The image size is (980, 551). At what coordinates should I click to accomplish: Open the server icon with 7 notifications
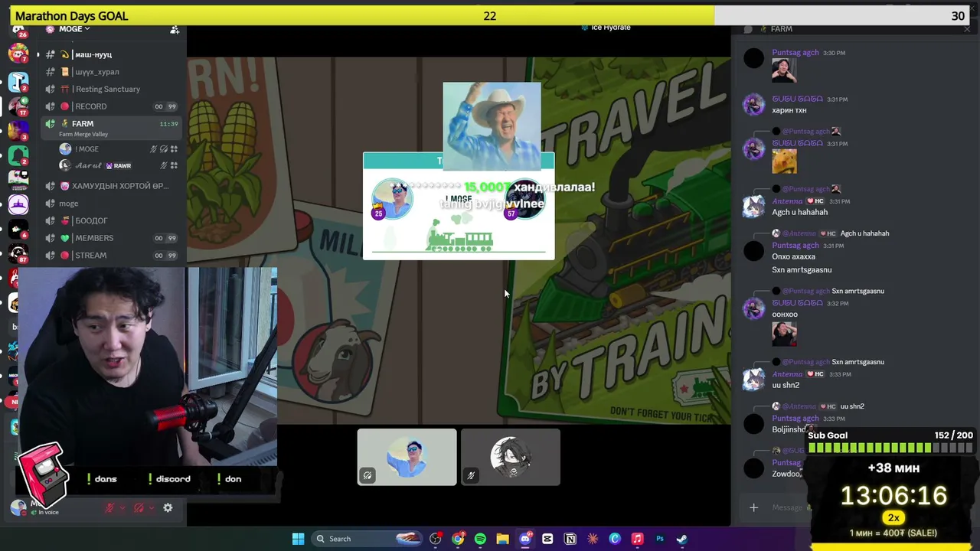coord(18,54)
